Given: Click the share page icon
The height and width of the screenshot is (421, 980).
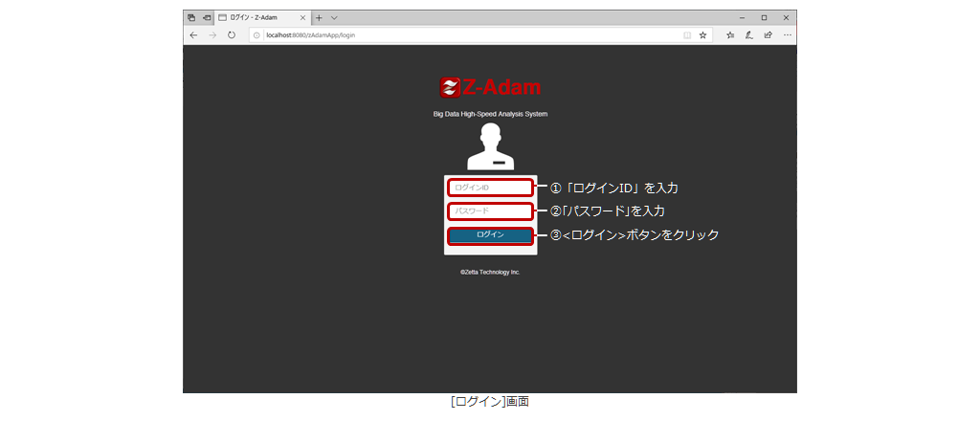Looking at the screenshot, I should [x=768, y=35].
